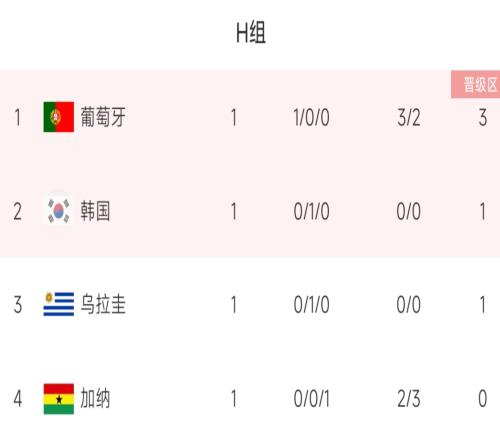Click Ghana's 2/3 goals figure
Viewport: 500px width, 440px height.
(409, 399)
